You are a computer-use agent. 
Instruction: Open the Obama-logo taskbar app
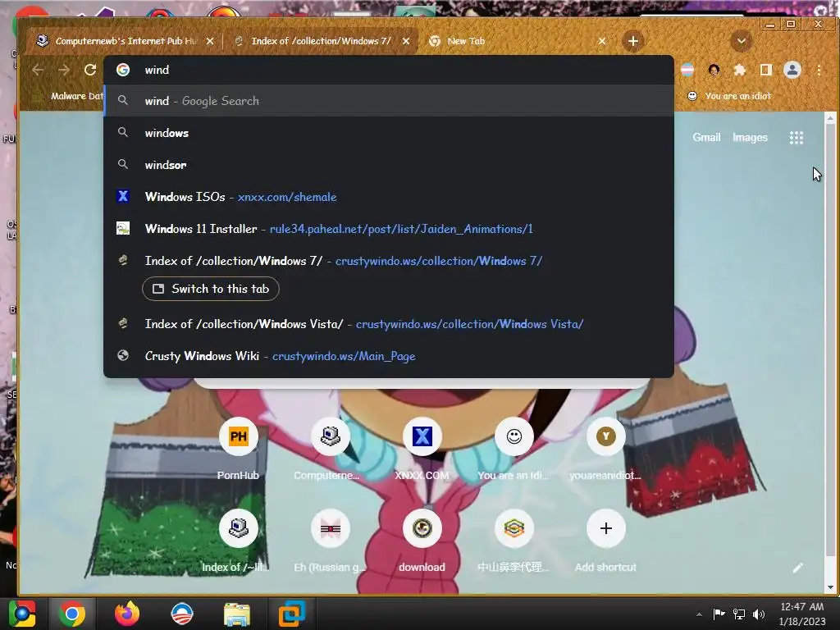click(x=181, y=614)
